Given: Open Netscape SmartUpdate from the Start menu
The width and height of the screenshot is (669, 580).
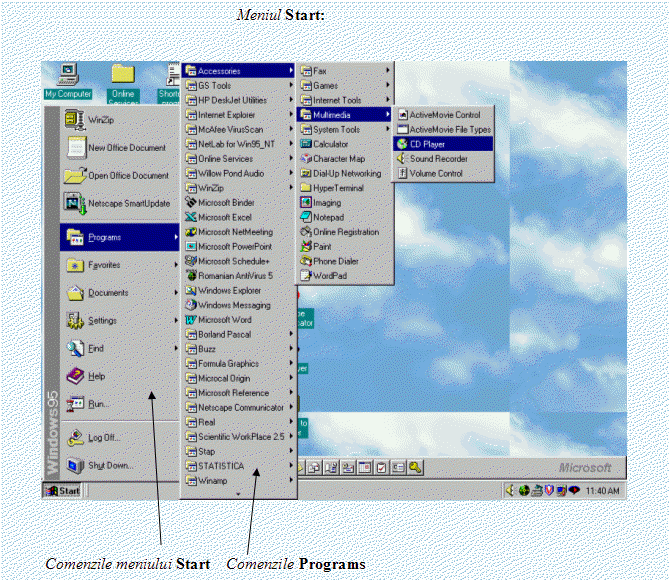Looking at the screenshot, I should point(119,204).
